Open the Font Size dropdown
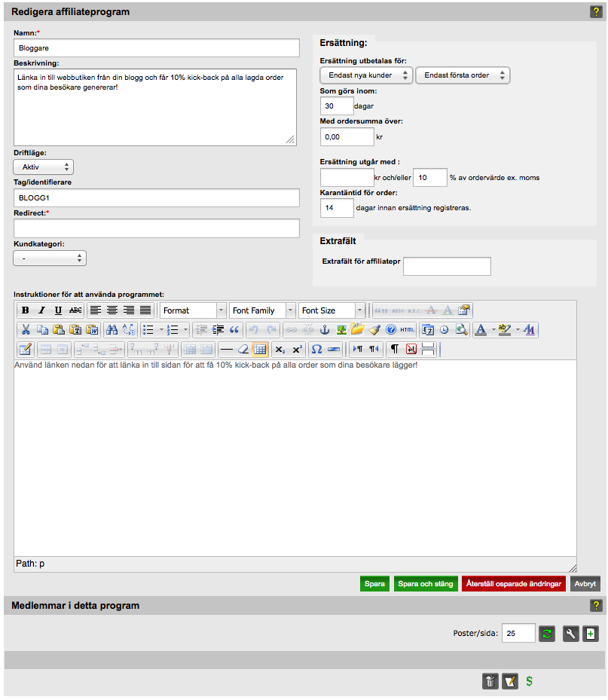Screen dimensions: 608x700 point(331,310)
